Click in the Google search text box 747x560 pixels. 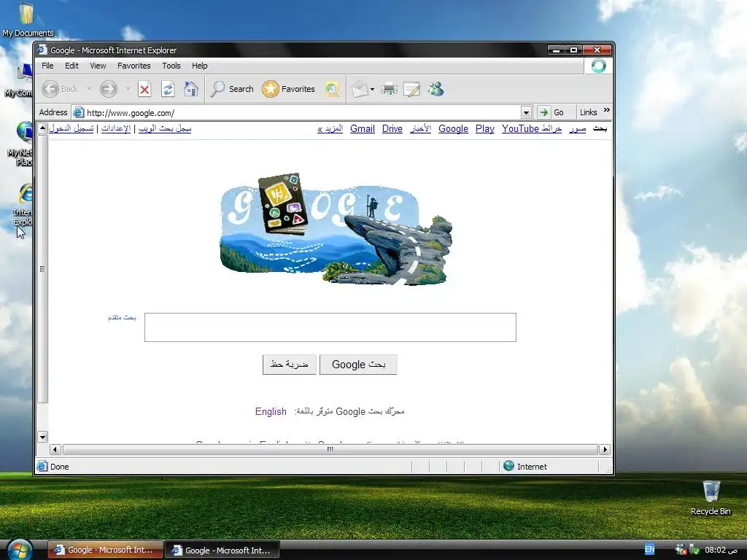(x=330, y=327)
